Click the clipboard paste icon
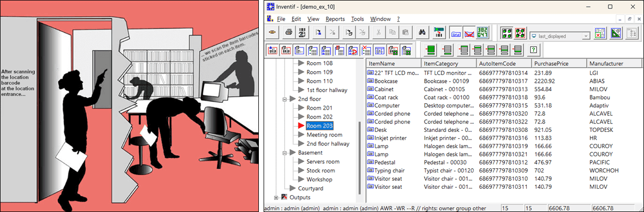The height and width of the screenshot is (212, 644). point(405,33)
